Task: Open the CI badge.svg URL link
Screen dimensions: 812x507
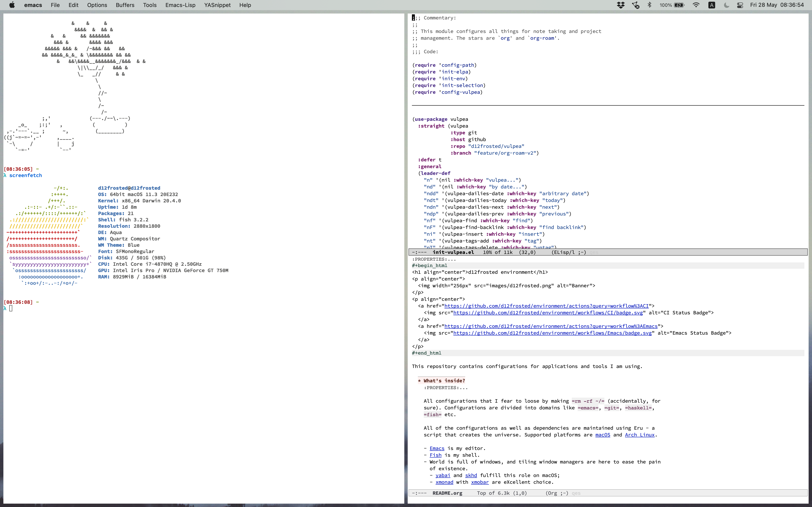Action: [x=548, y=313]
